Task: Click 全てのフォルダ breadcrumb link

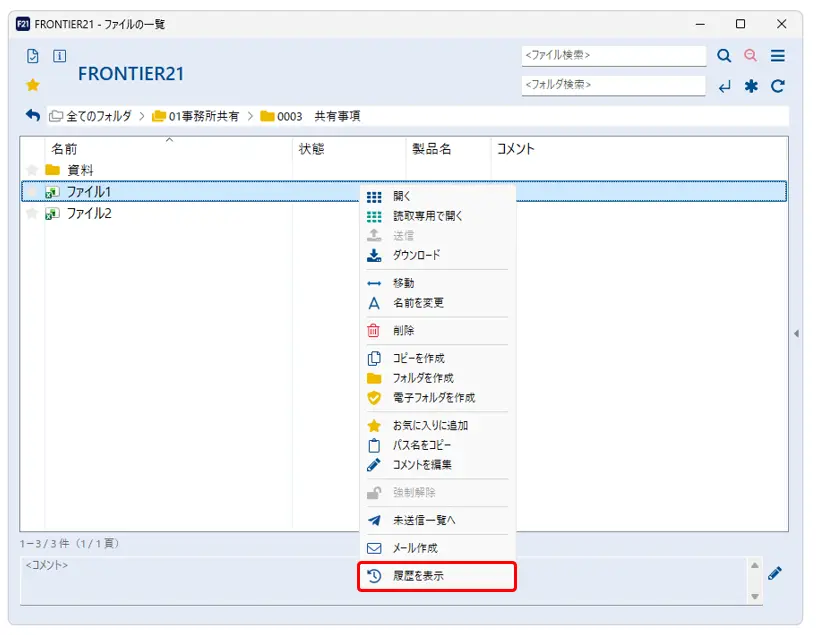Action: pos(98,116)
